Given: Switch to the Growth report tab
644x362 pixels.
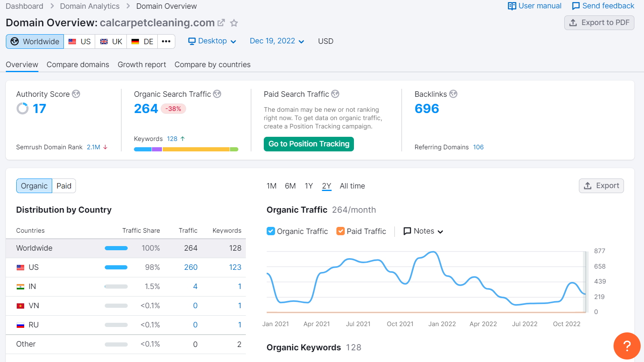Looking at the screenshot, I should (x=142, y=65).
